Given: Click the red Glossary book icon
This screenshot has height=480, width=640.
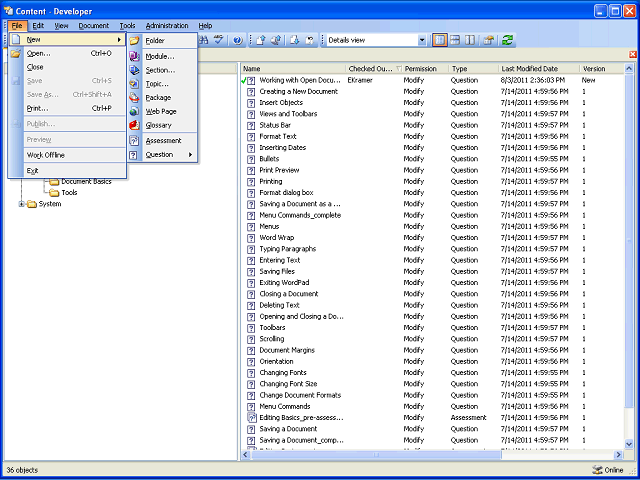Looking at the screenshot, I should 134,125.
